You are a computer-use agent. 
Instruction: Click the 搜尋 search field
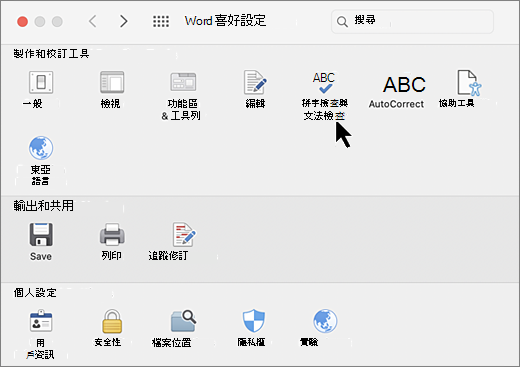click(412, 21)
